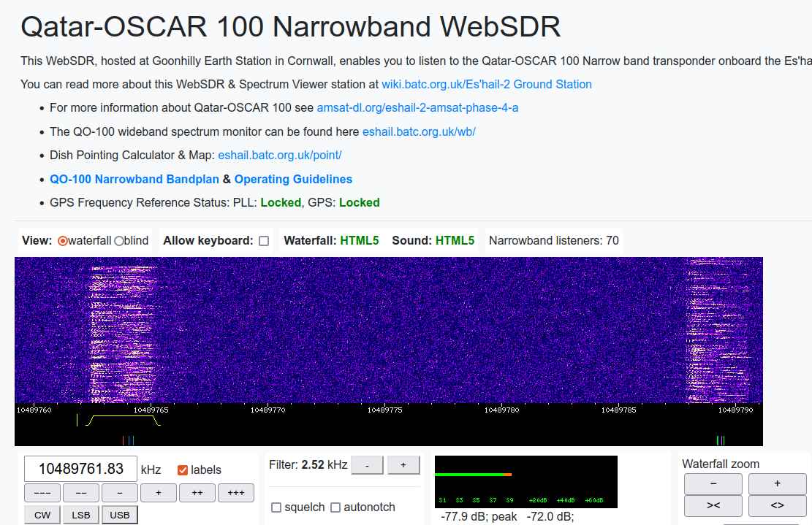Tune down with the '--' button
This screenshot has height=525, width=812.
pyautogui.click(x=81, y=493)
